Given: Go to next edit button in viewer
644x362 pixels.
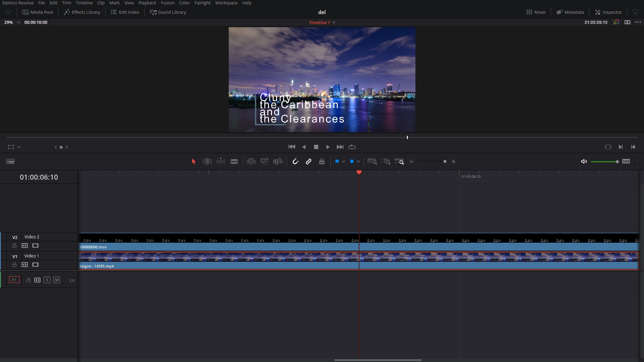Looking at the screenshot, I should (x=621, y=147).
